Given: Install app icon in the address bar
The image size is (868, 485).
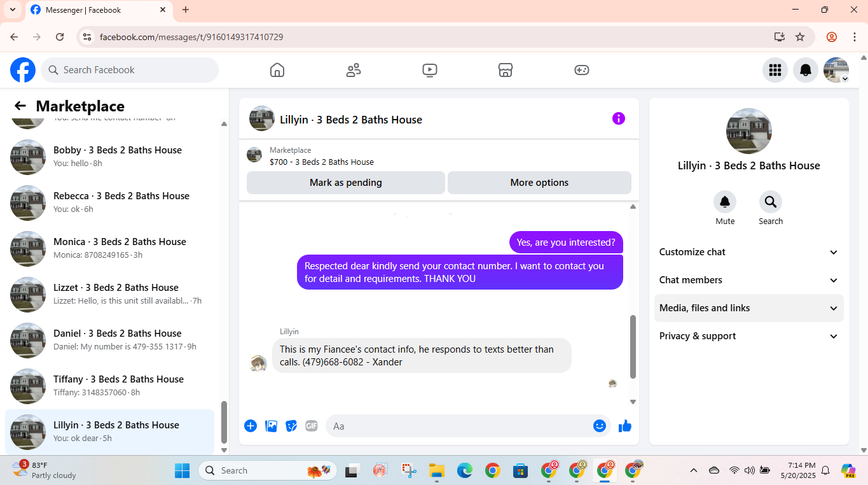Looking at the screenshot, I should [780, 37].
